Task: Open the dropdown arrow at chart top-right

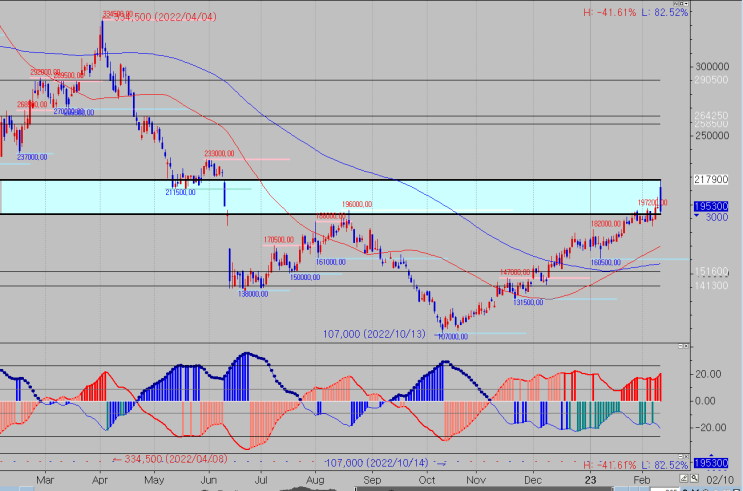Action: click(x=686, y=4)
